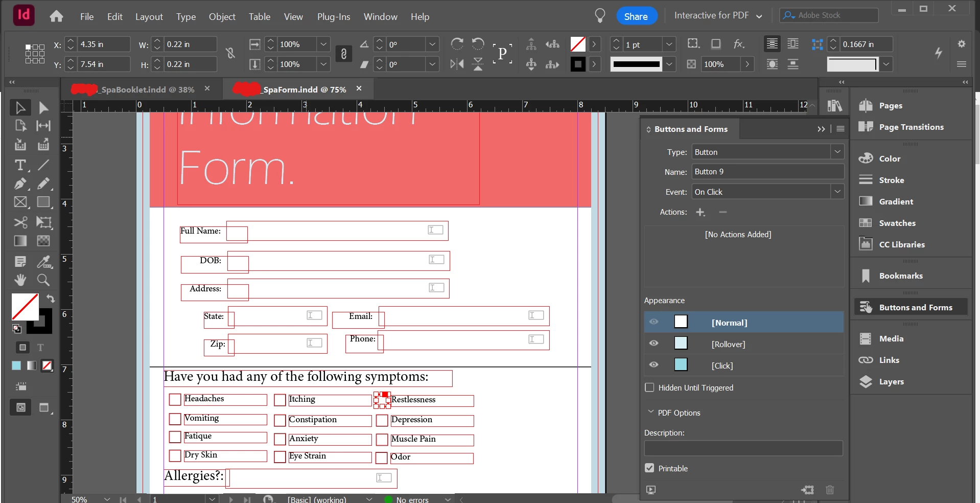Select the Hand tool

pyautogui.click(x=20, y=280)
